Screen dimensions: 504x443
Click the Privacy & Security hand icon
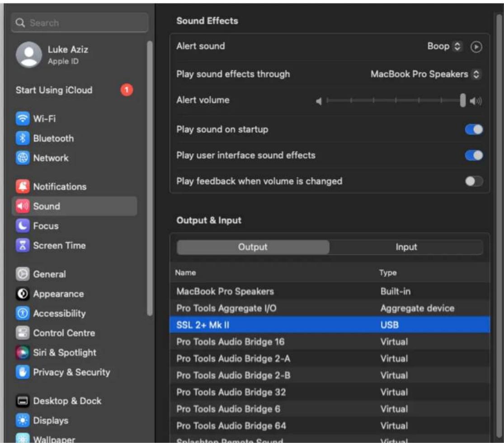[x=23, y=372]
